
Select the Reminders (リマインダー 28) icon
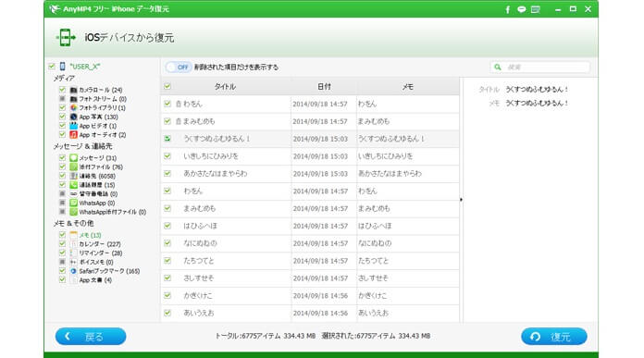click(x=73, y=253)
